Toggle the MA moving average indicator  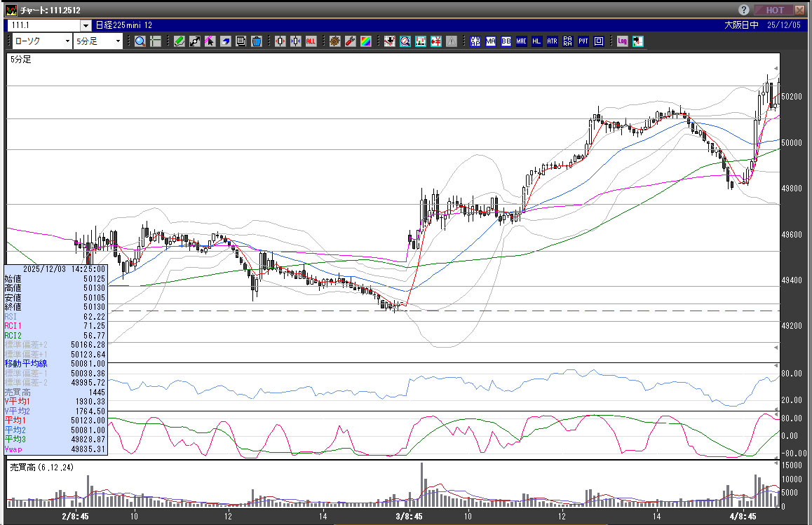pos(490,41)
